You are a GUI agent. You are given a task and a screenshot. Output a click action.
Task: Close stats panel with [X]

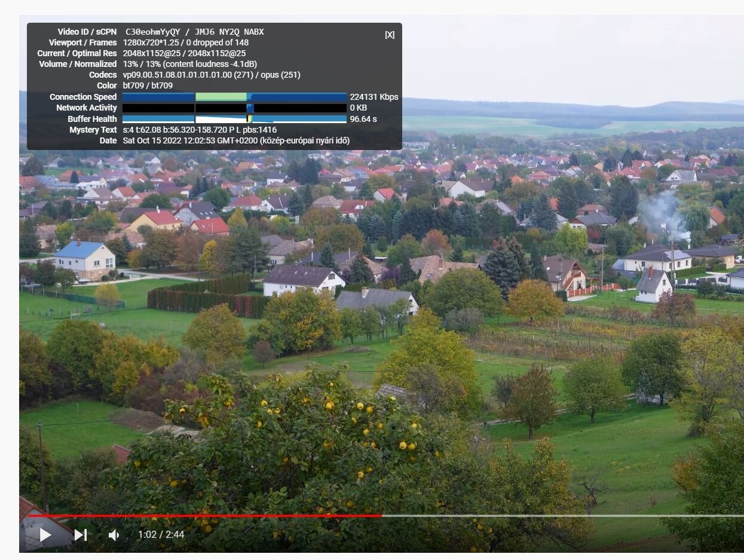[390, 35]
